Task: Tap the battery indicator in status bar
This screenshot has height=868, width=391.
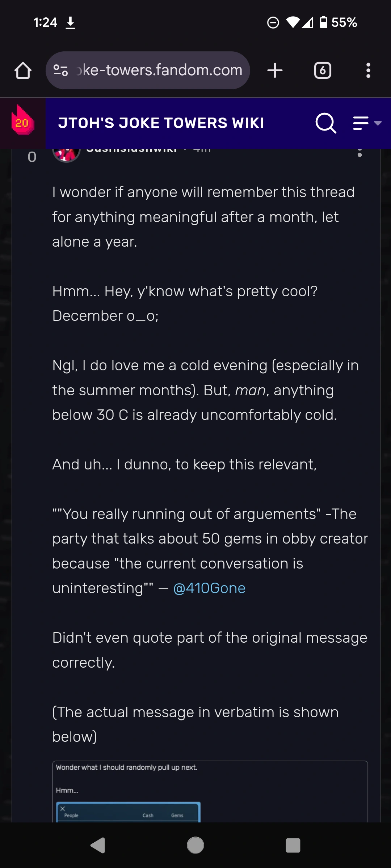Action: 324,22
